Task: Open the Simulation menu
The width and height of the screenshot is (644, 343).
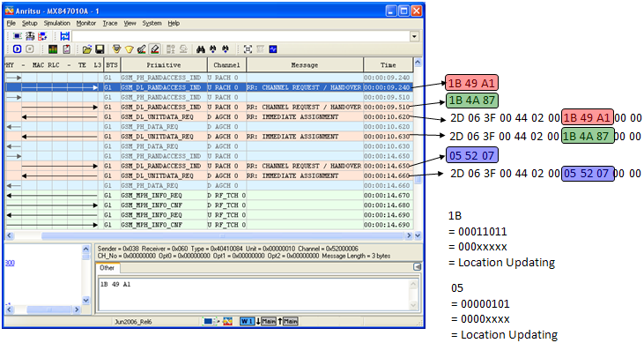Action: (57, 24)
